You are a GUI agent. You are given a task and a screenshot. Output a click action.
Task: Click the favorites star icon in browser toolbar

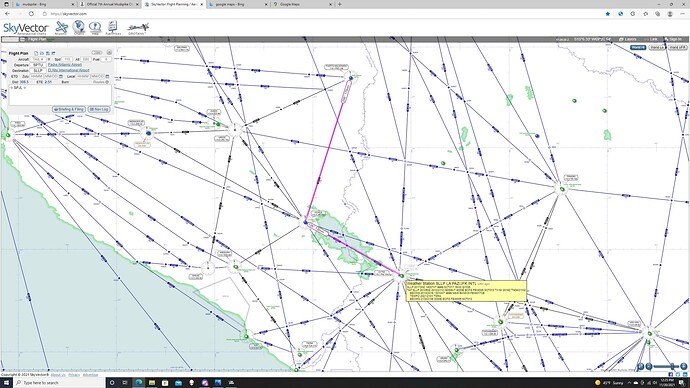(x=608, y=14)
